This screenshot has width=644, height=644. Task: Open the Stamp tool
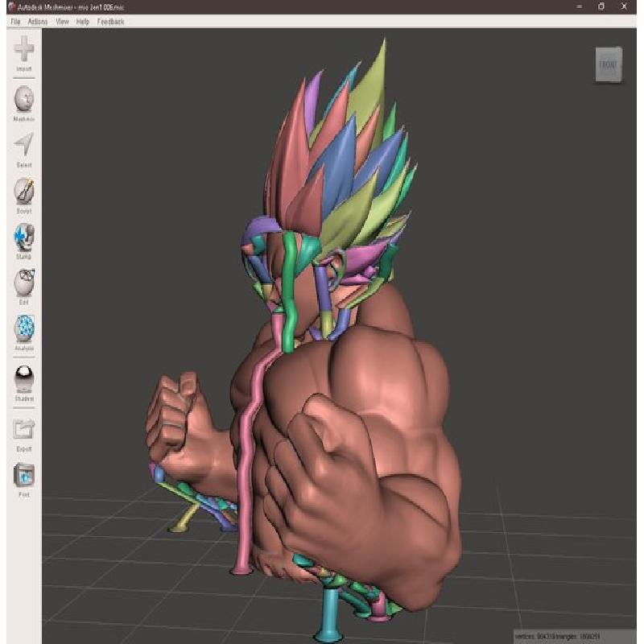[24, 237]
